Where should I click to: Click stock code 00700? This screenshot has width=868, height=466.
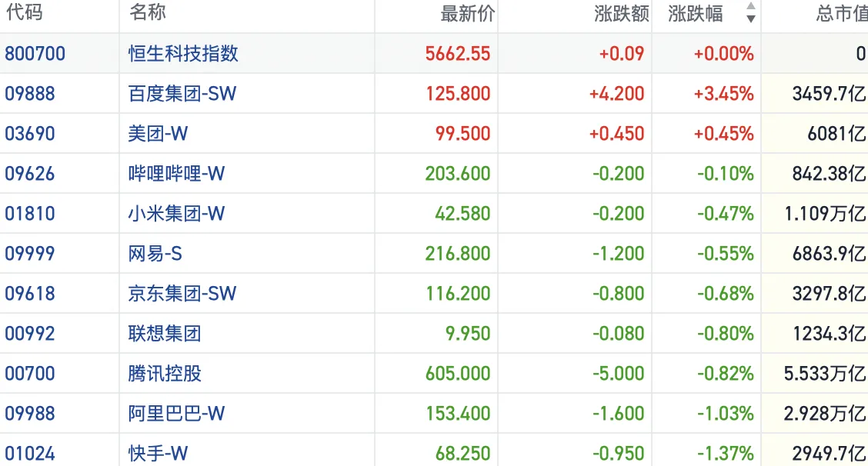(x=30, y=374)
